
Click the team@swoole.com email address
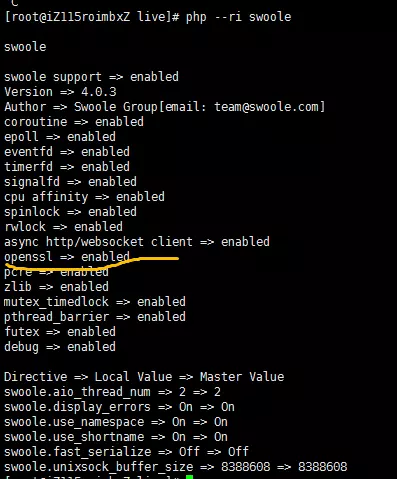(266, 107)
